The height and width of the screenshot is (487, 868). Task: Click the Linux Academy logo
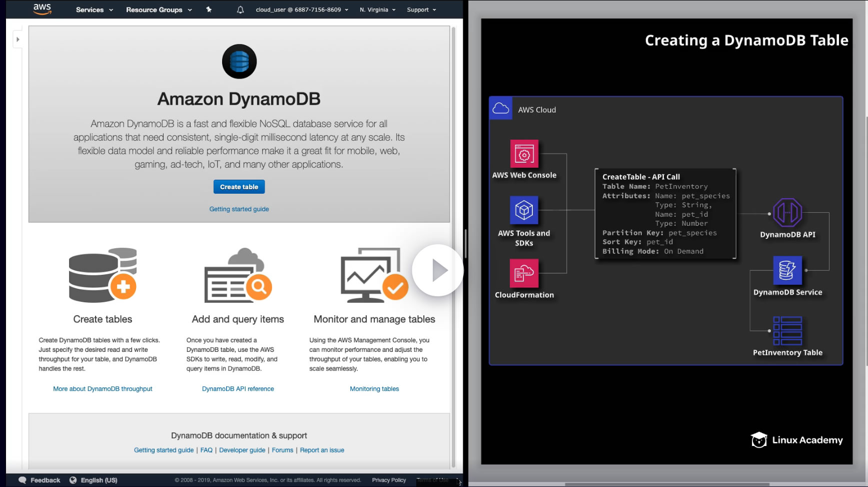(797, 440)
